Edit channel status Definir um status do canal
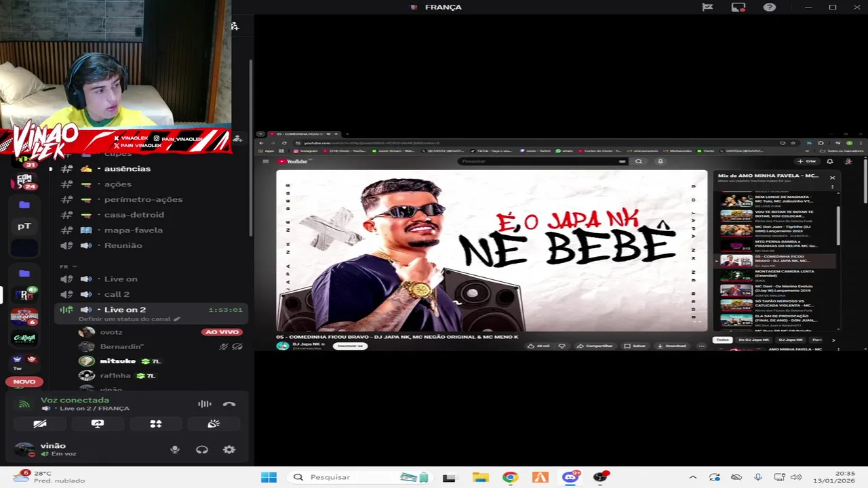 pyautogui.click(x=129, y=319)
